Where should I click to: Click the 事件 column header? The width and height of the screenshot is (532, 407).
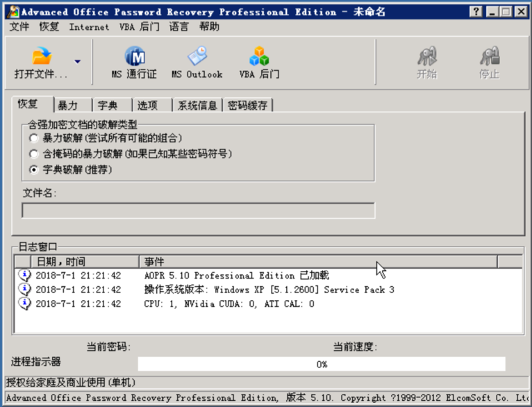(x=318, y=262)
